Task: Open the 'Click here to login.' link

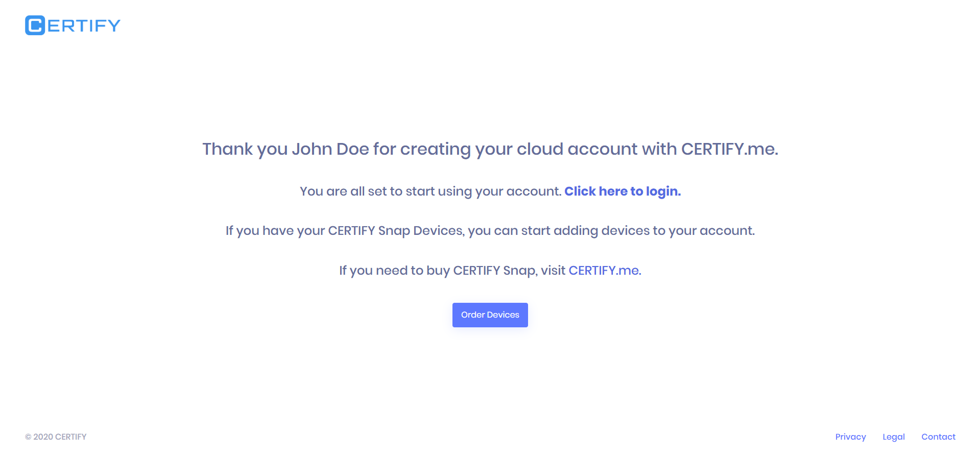Action: pyautogui.click(x=622, y=191)
